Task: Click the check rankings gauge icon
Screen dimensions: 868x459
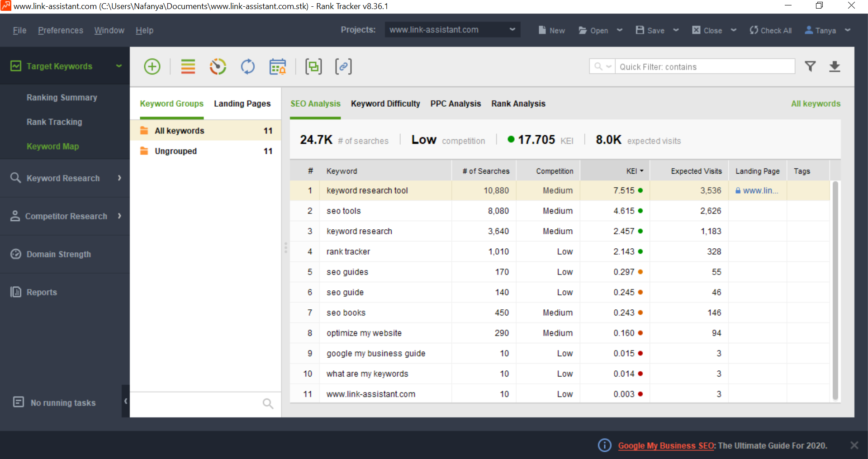Action: tap(218, 66)
